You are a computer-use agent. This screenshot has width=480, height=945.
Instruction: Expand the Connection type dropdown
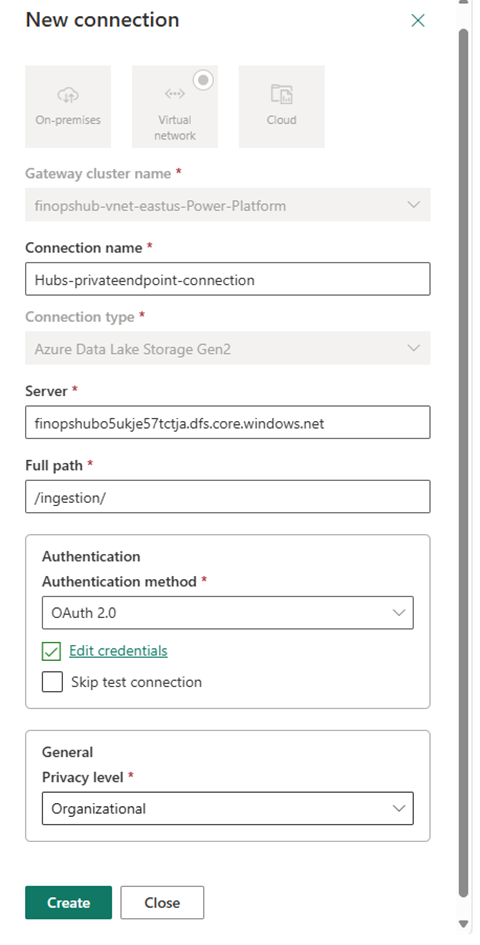pyautogui.click(x=228, y=348)
